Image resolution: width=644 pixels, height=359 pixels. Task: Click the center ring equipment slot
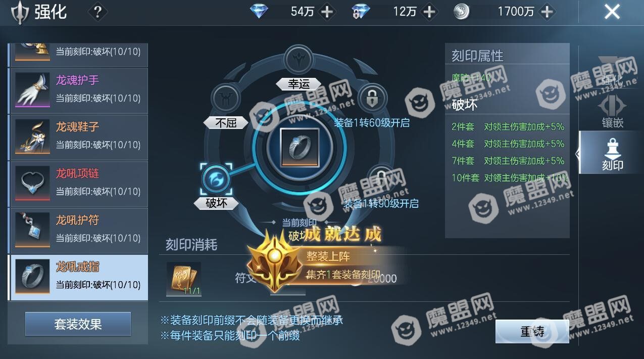point(300,148)
